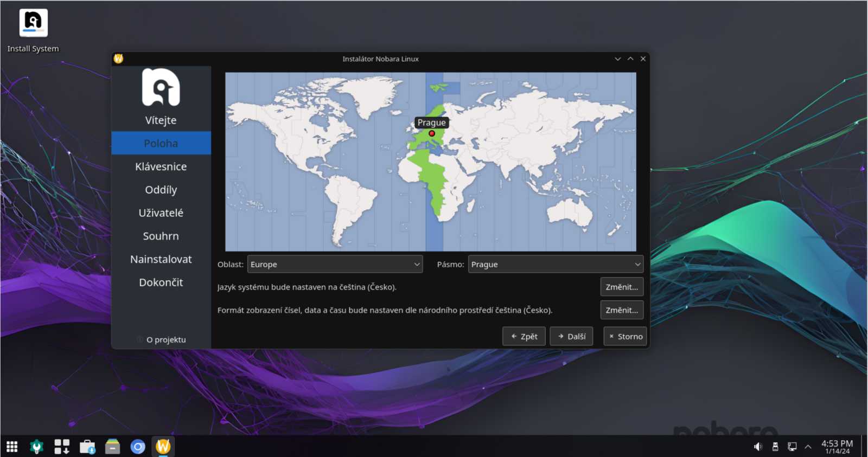This screenshot has width=868, height=457.
Task: Expand hidden system tray icons arrow
Action: [808, 447]
